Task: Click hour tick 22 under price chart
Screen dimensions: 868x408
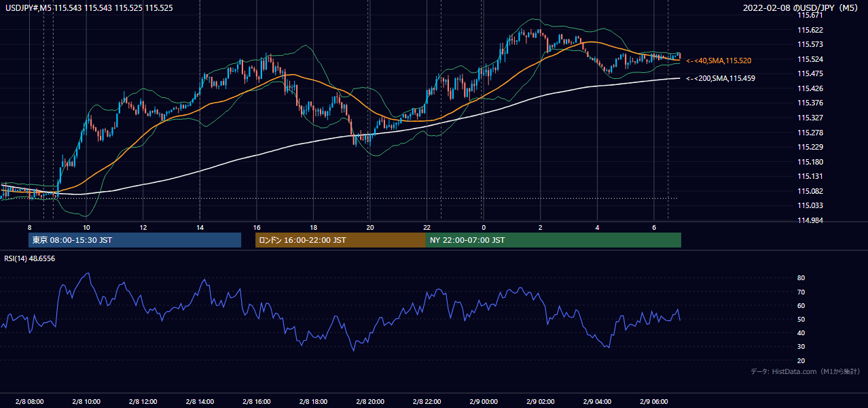Action: point(427,227)
